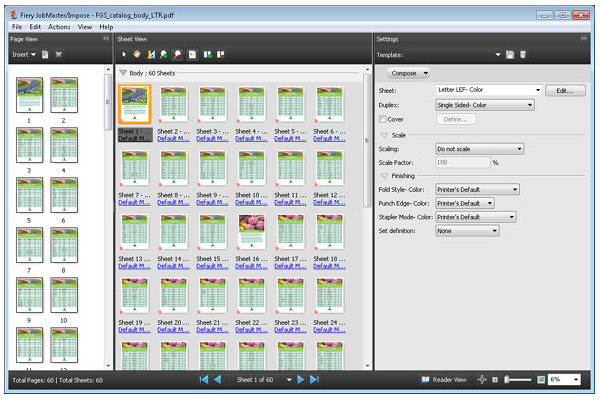Activate the hand pan tool
Viewport: 600px width, 400px height.
tap(137, 54)
